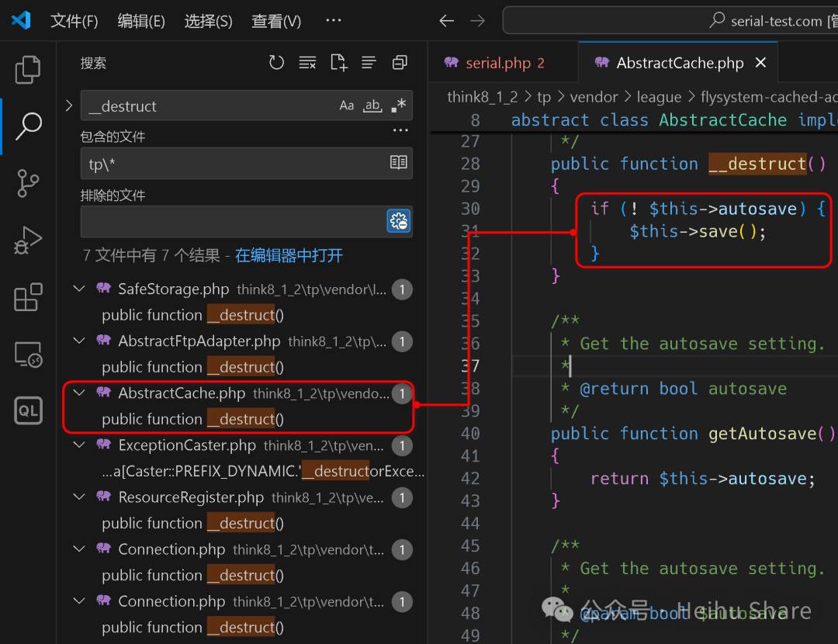Click the tp breadcrumb segment
This screenshot has height=644, width=838.
click(x=543, y=97)
